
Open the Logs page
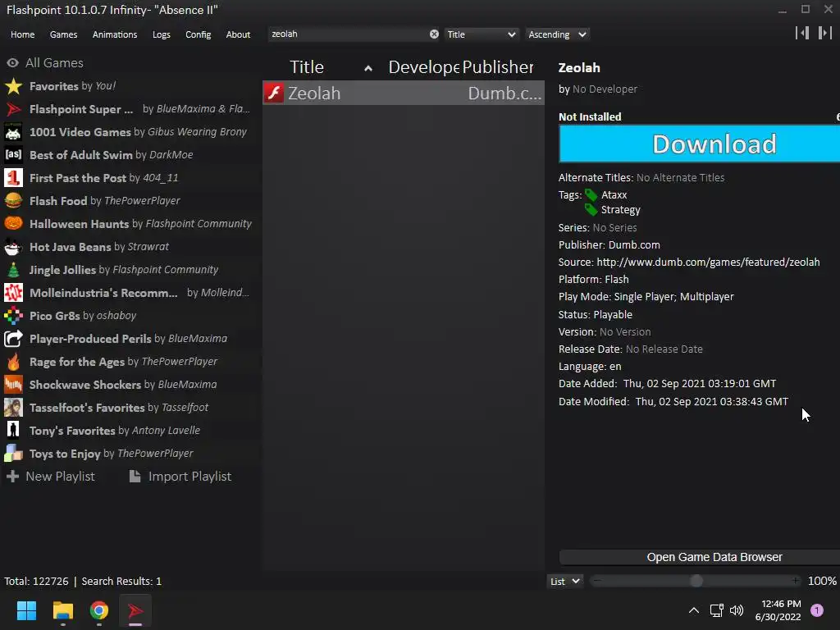(162, 34)
